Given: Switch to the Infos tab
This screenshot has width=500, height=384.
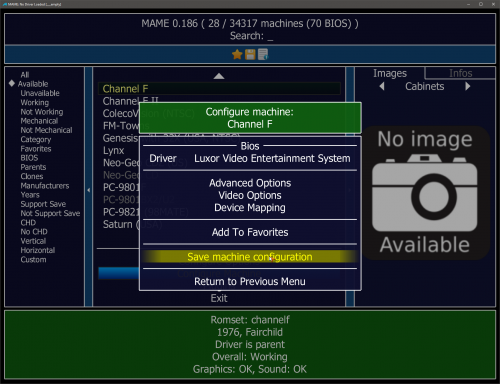Looking at the screenshot, I should 460,73.
